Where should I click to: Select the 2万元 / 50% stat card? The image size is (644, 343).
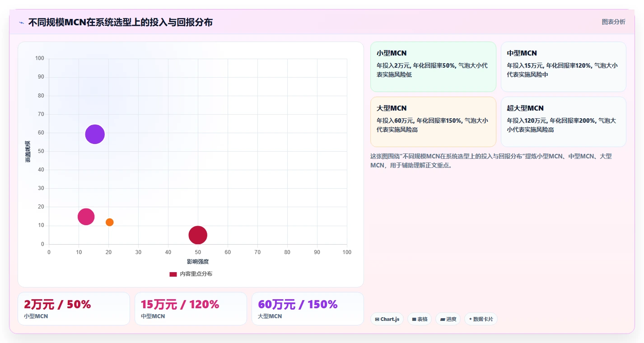[x=74, y=309]
